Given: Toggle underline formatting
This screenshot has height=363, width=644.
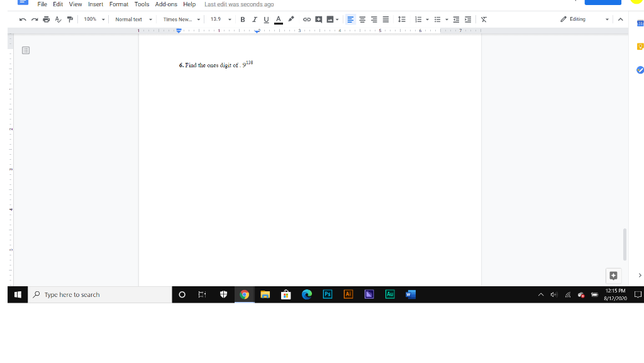Looking at the screenshot, I should 265,19.
